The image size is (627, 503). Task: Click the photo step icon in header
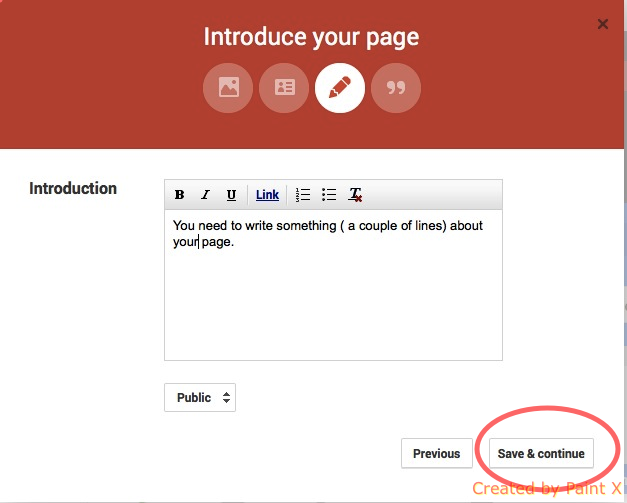(x=228, y=89)
